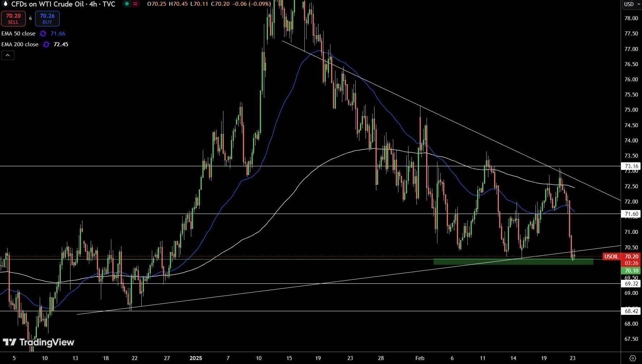Screen dimensions: 642x364
Task: Click the 71.60 horizontal line price label
Action: [631, 214]
